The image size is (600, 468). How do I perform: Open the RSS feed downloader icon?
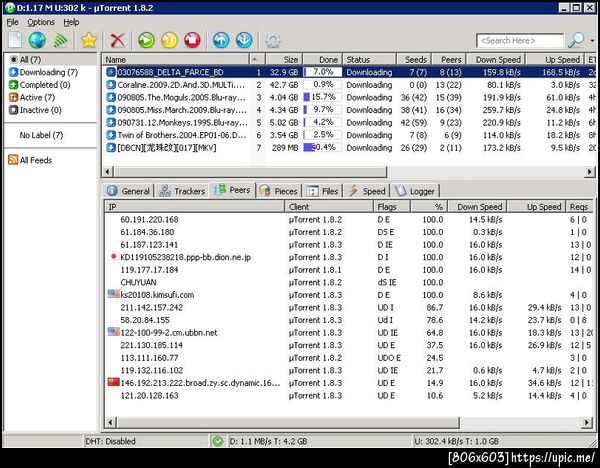click(60, 41)
